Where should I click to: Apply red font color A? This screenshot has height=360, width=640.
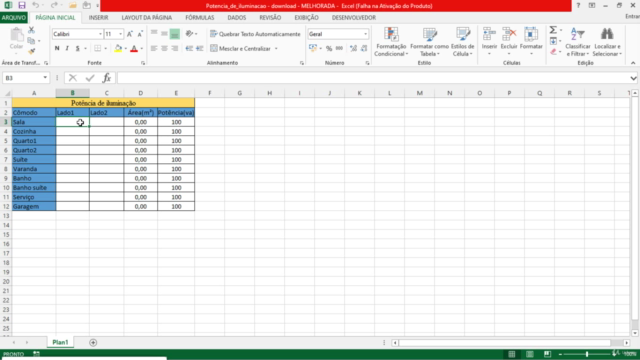(134, 49)
